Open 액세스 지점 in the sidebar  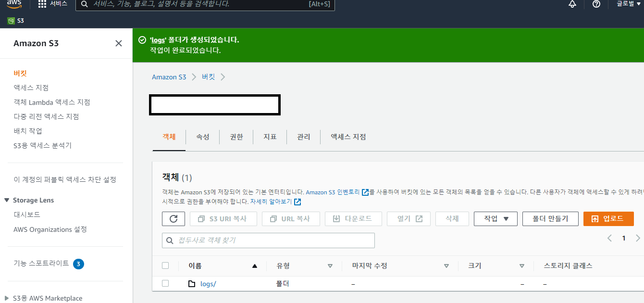(31, 88)
